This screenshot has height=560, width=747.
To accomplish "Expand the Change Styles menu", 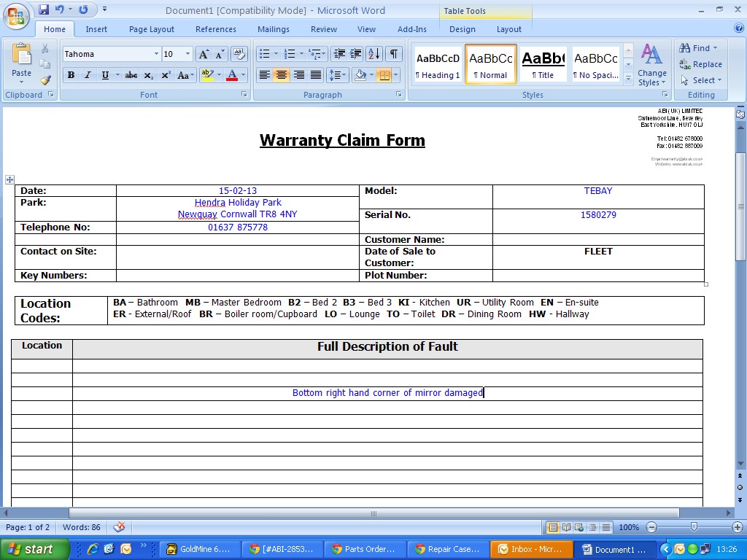I will pos(651,64).
